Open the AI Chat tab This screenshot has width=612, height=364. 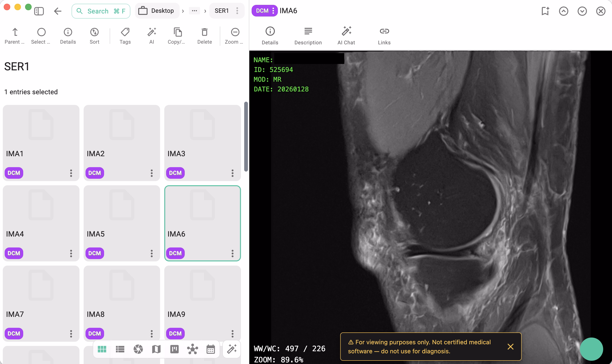(x=346, y=36)
